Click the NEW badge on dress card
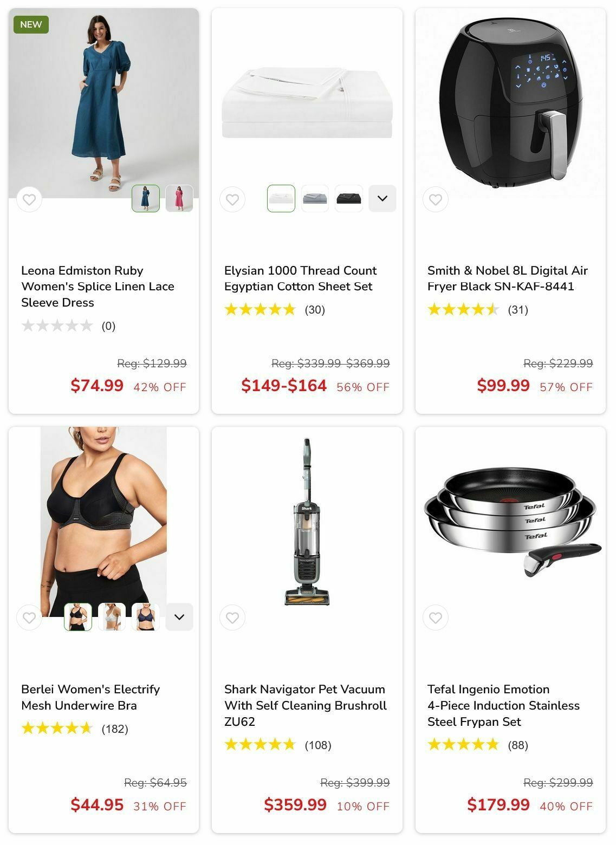Image resolution: width=616 pixels, height=845 pixels. point(31,24)
